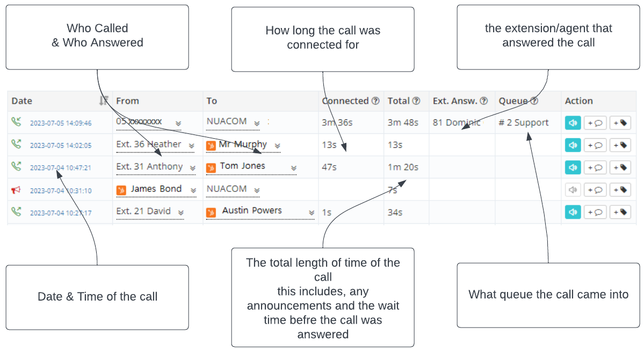Expand Ext. 31 Anthony dropdown chevron
Screen dimensions: 644x349
tap(193, 168)
